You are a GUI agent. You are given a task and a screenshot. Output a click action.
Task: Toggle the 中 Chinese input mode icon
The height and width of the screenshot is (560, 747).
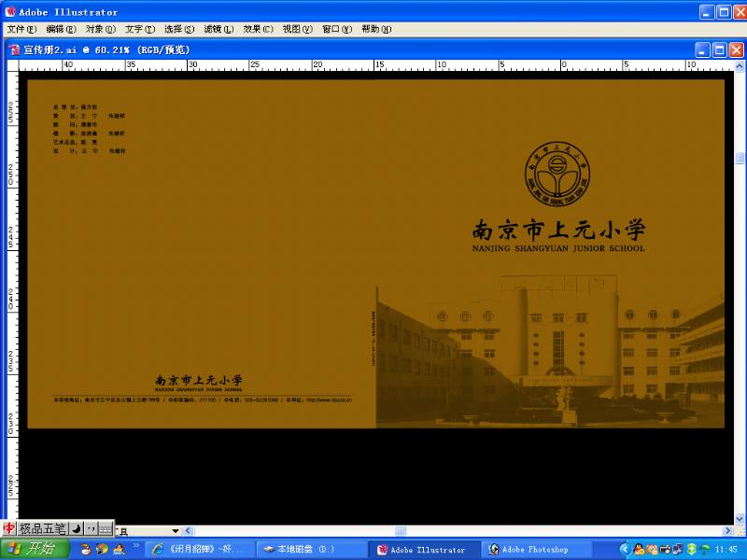tap(8, 528)
